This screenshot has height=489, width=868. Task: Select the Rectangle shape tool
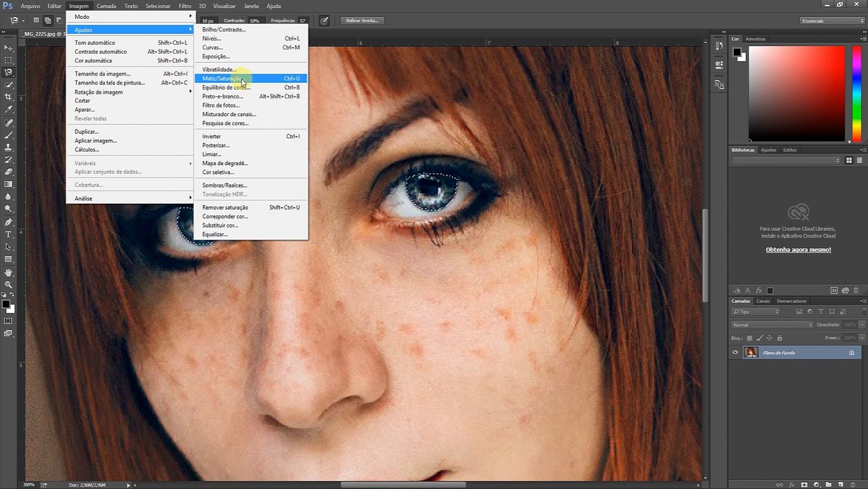9,259
